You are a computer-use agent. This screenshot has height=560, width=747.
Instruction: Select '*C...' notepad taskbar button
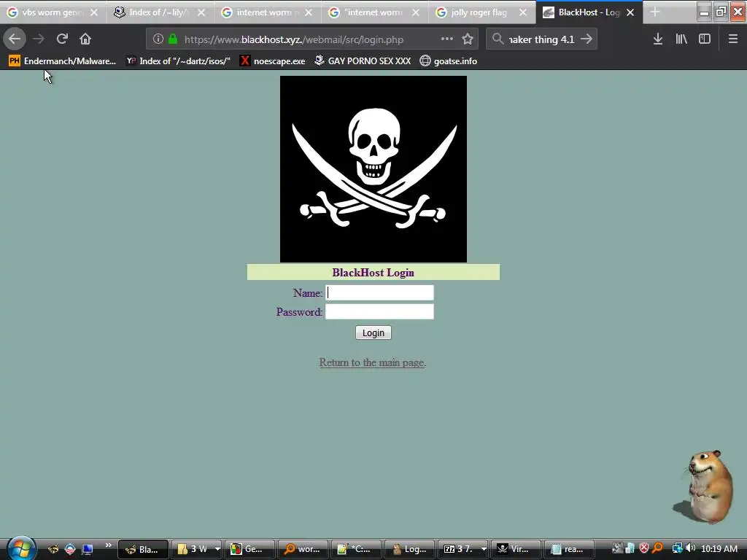coord(356,549)
